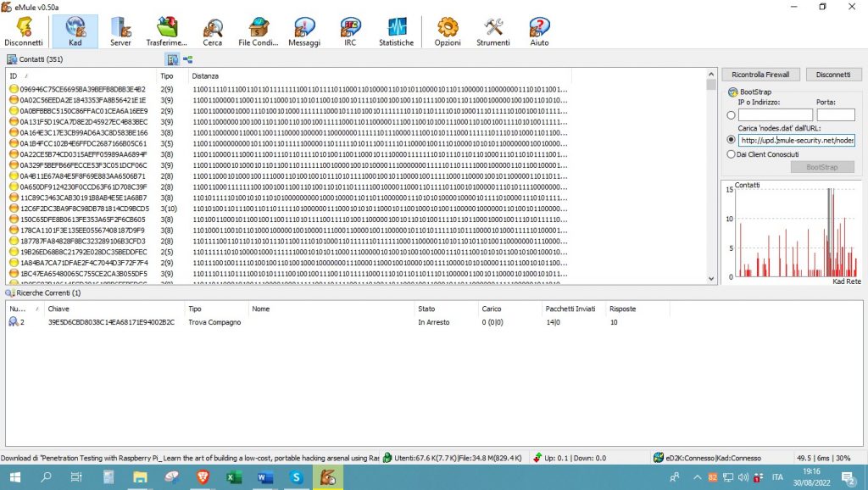Click the 'Disconnetti' button above BootStrap
Image resolution: width=868 pixels, height=490 pixels.
[833, 74]
